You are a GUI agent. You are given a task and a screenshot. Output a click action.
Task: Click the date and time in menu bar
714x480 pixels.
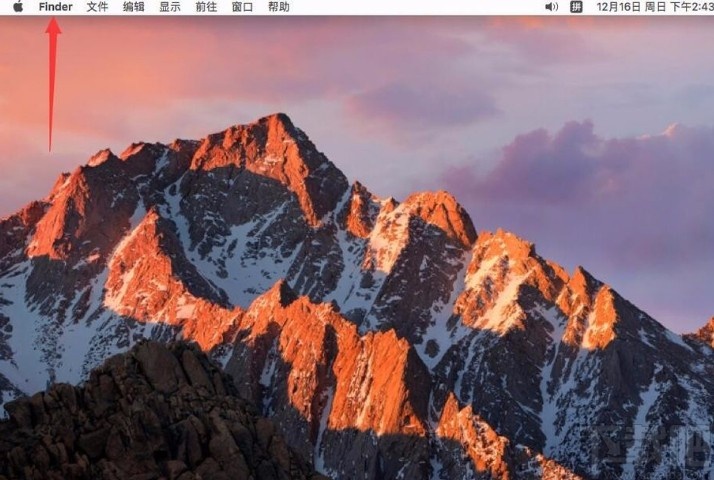point(655,7)
